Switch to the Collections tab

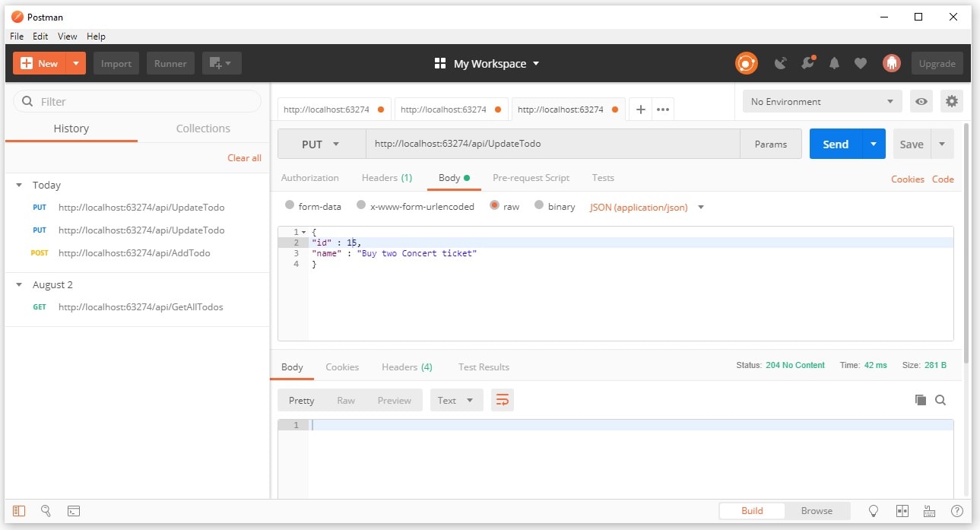[x=203, y=129]
